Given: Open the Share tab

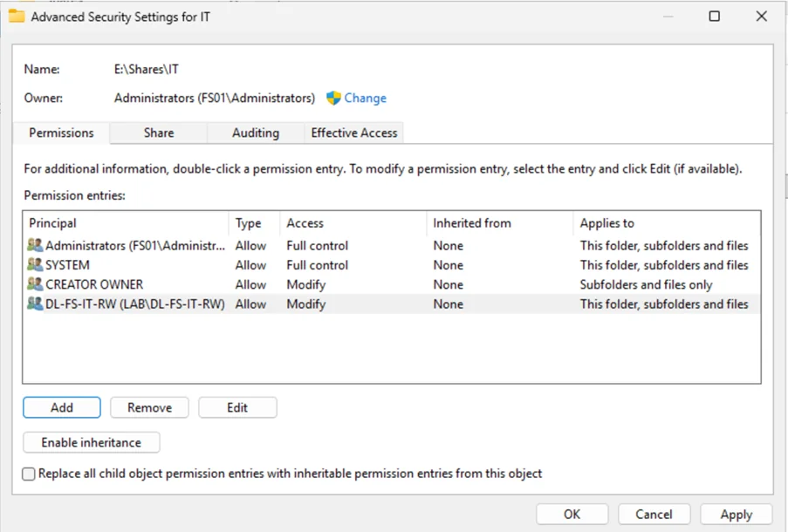Looking at the screenshot, I should pos(159,133).
